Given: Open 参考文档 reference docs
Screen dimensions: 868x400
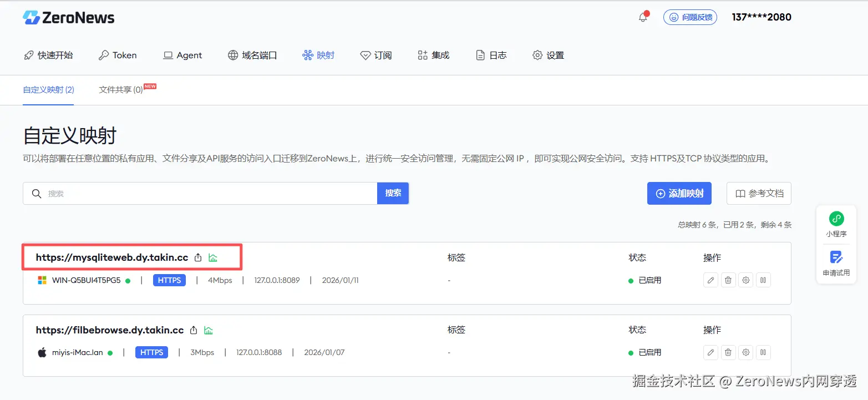Looking at the screenshot, I should [x=759, y=194].
